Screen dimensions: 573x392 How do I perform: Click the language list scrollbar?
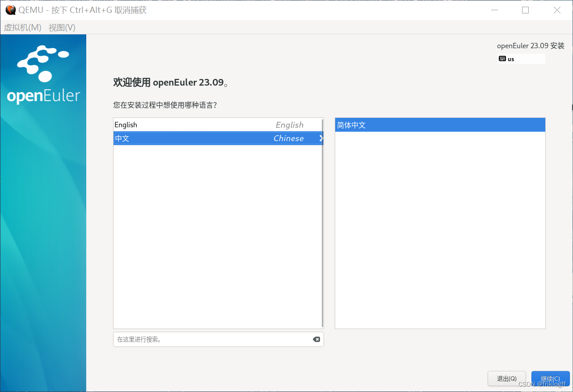click(x=322, y=222)
